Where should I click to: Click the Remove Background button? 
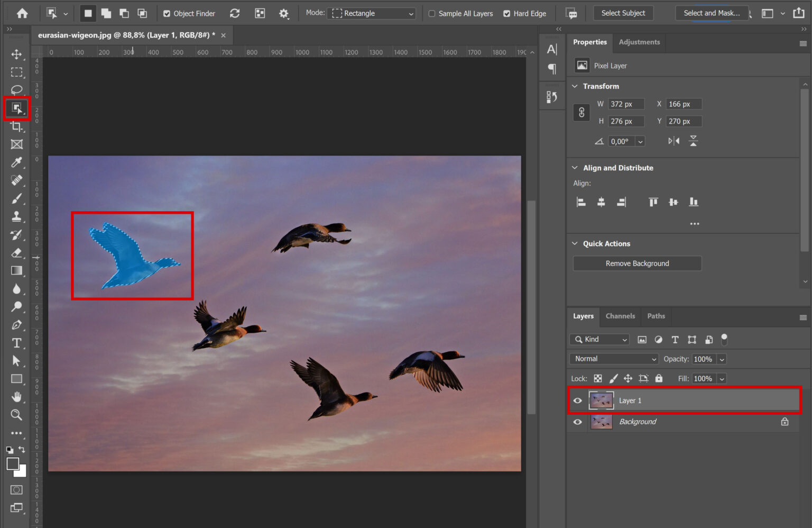[x=636, y=263]
